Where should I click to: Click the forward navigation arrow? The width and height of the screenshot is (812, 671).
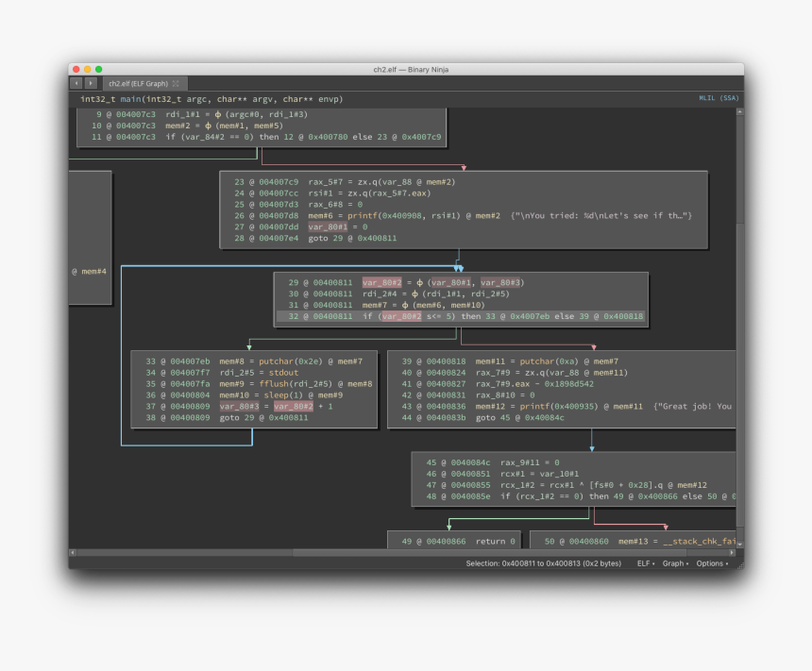91,84
